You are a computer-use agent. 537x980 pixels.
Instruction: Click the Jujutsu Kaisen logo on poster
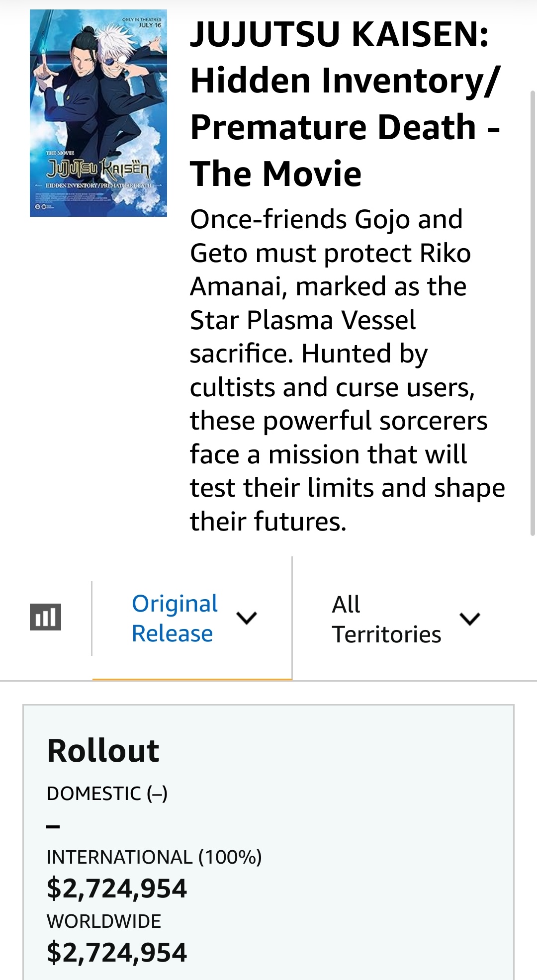[x=98, y=170]
